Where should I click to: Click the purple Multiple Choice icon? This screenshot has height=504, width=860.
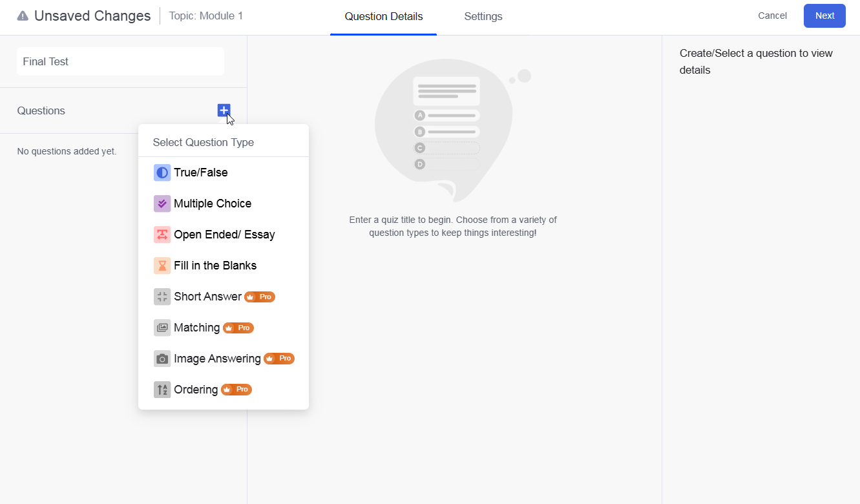click(162, 204)
